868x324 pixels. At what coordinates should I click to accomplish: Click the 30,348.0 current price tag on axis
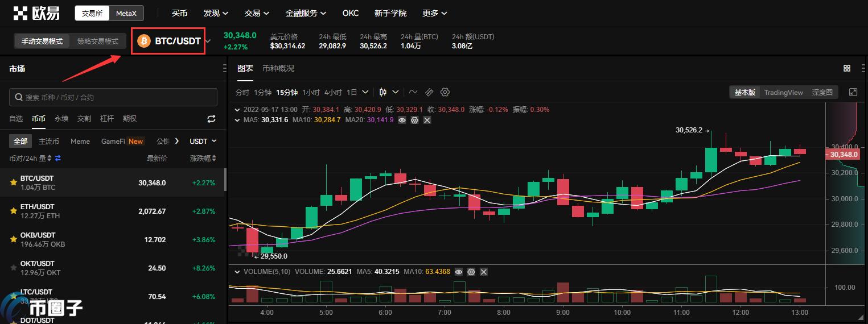[x=842, y=154]
